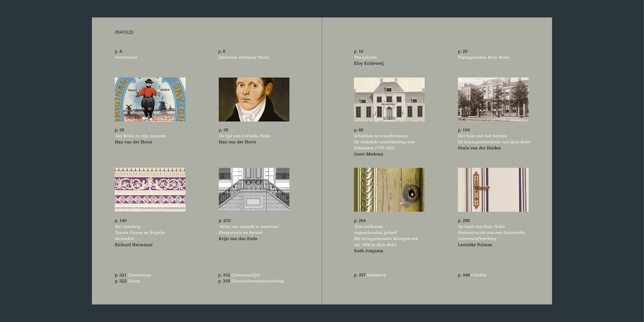The height and width of the screenshot is (322, 644).
Task: Click 'Tussen Franse en Engelse' subtitle
Action: (x=140, y=233)
